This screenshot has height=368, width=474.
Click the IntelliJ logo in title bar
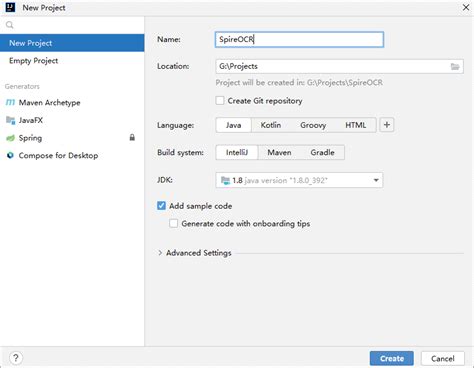tap(10, 7)
